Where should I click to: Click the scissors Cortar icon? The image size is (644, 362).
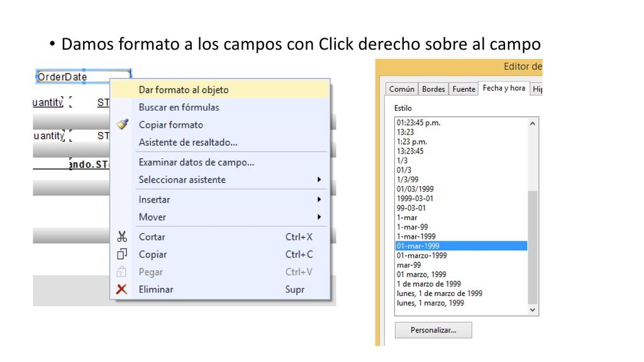122,237
